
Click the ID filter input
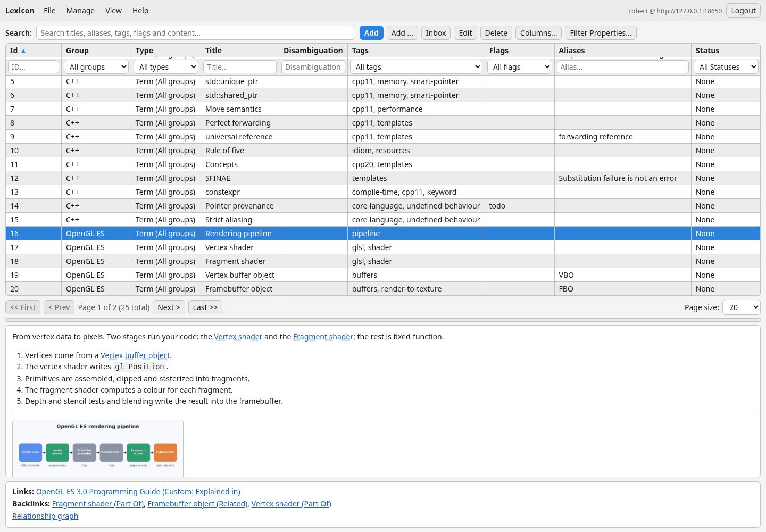tap(34, 67)
